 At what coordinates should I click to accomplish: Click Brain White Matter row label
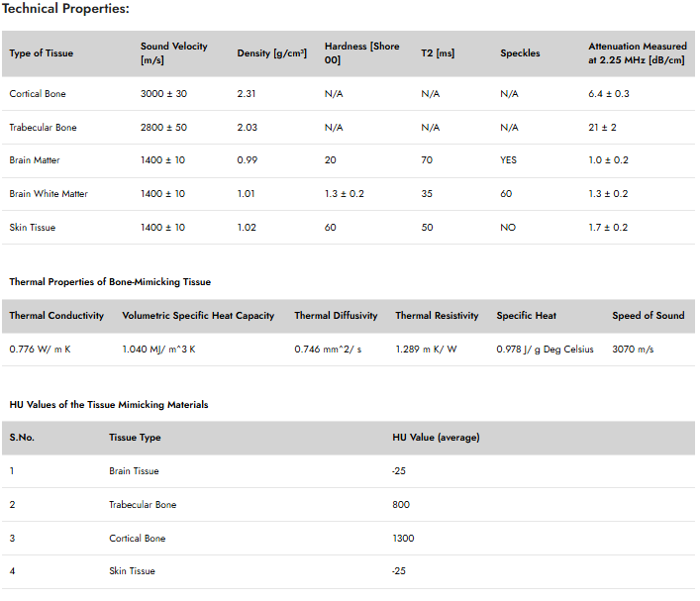coord(49,194)
